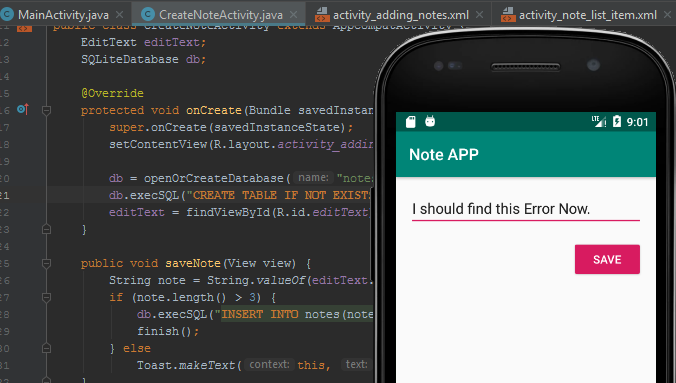Click the saveNote method name

193,263
